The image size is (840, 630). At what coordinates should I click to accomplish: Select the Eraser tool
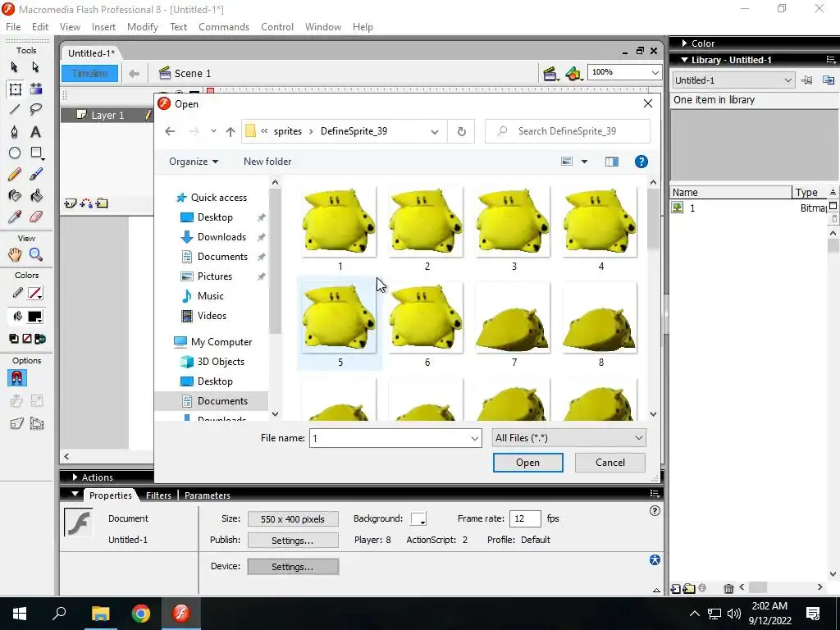[36, 217]
